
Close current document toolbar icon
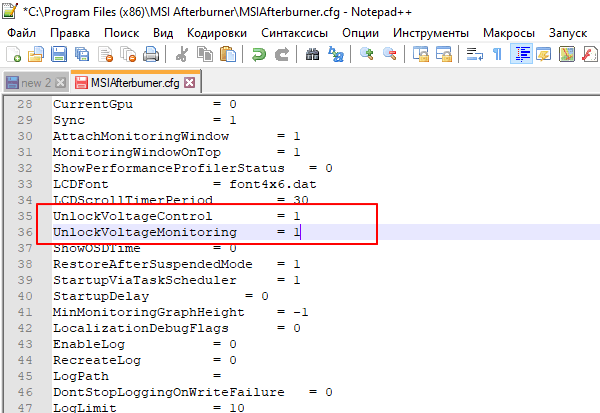(105, 54)
